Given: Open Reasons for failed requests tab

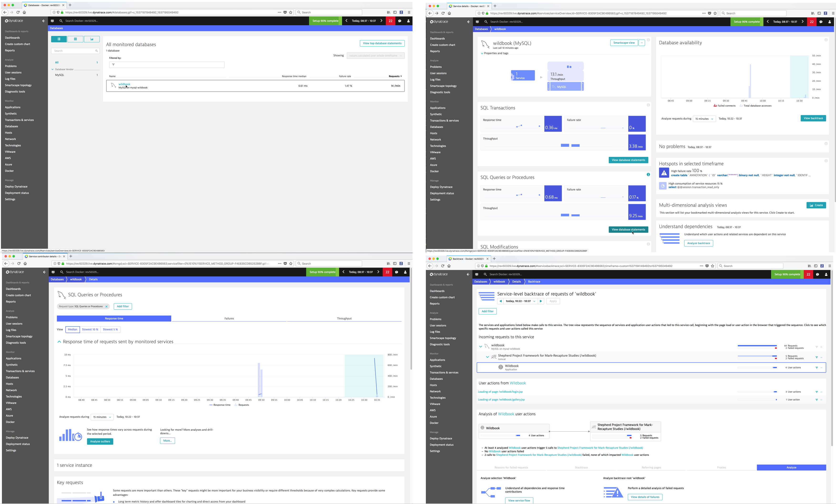Looking at the screenshot, I should (x=511, y=467).
